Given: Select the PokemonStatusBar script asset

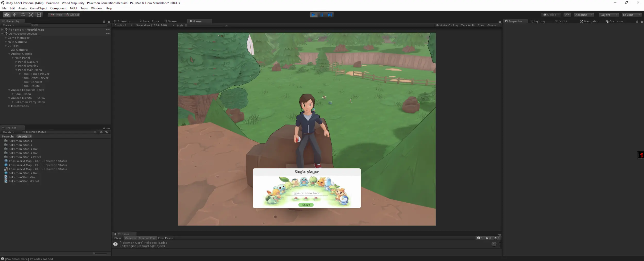Looking at the screenshot, I should [22, 177].
